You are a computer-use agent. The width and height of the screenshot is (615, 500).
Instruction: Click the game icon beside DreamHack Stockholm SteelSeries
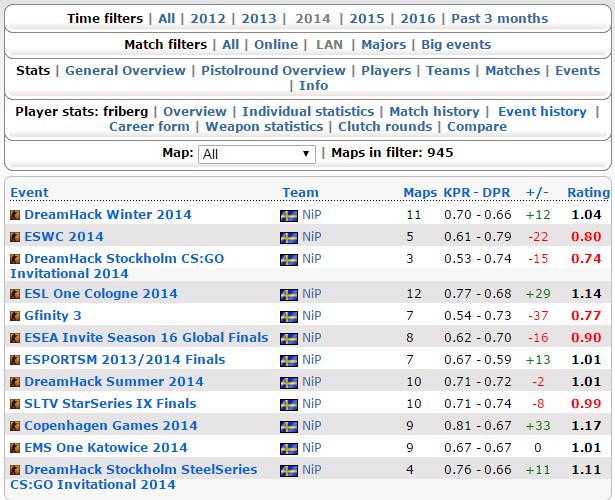click(15, 469)
